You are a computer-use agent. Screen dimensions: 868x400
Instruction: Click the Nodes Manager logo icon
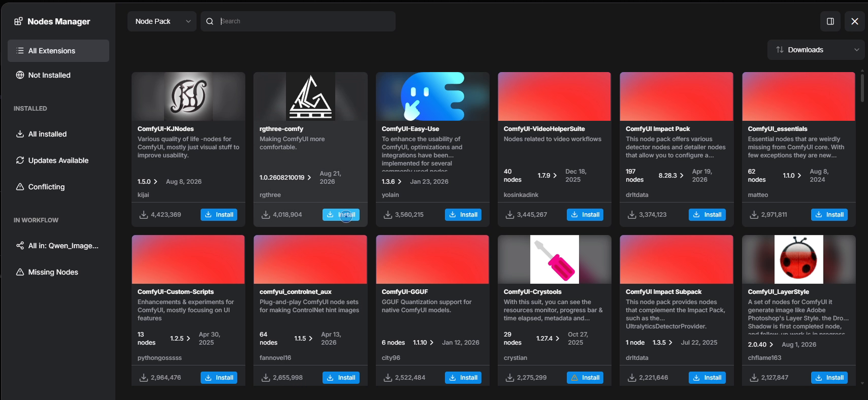pos(18,21)
